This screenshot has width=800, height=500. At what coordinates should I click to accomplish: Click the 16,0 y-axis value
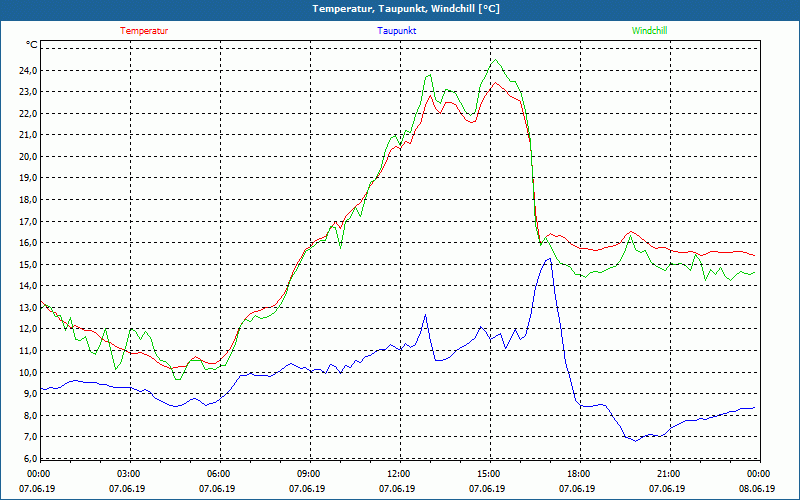point(29,243)
